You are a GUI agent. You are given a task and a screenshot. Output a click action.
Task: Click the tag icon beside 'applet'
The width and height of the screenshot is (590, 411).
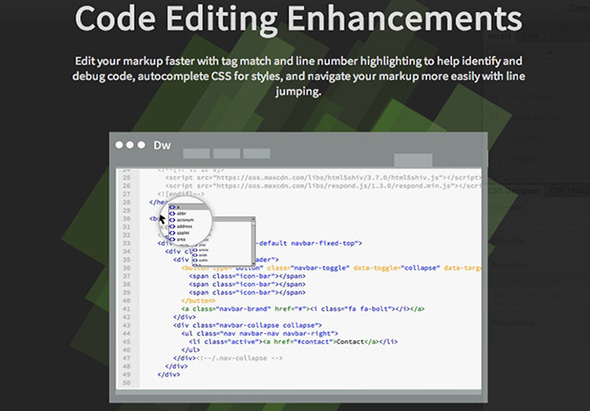click(x=172, y=233)
